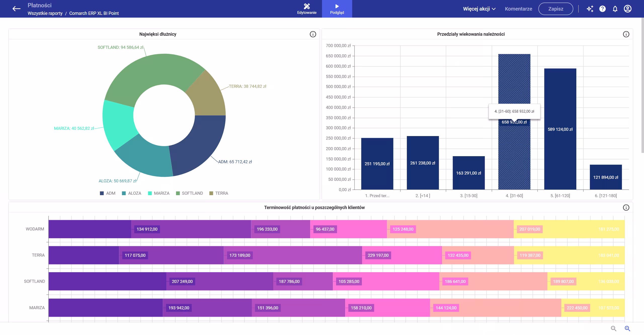
Task: Expand the Więcej akcji dropdown
Action: click(x=479, y=9)
